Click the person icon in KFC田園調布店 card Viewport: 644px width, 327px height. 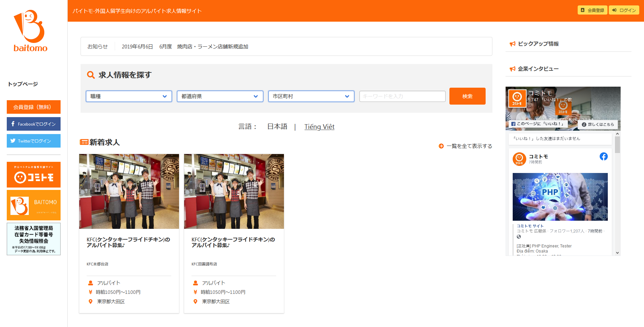(x=196, y=283)
